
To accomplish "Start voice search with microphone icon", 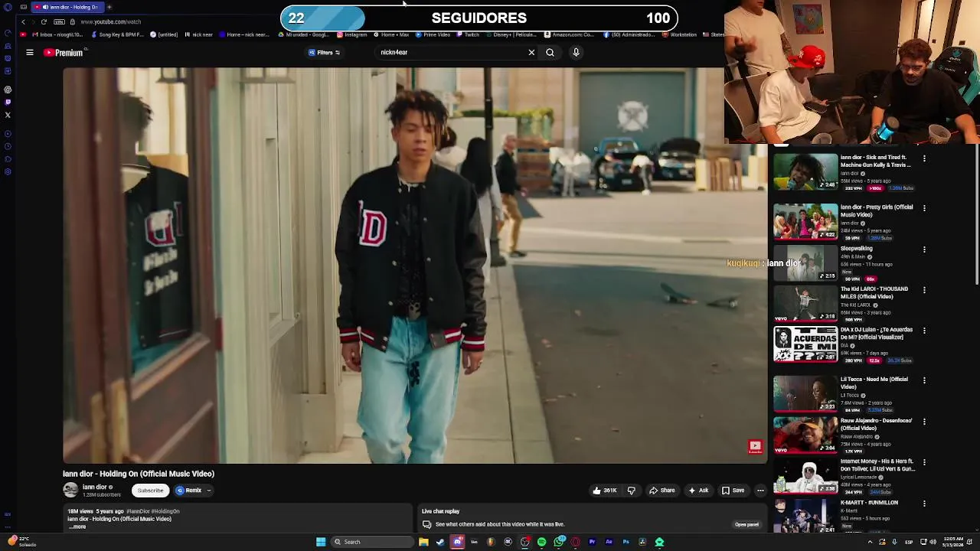I will (x=576, y=53).
